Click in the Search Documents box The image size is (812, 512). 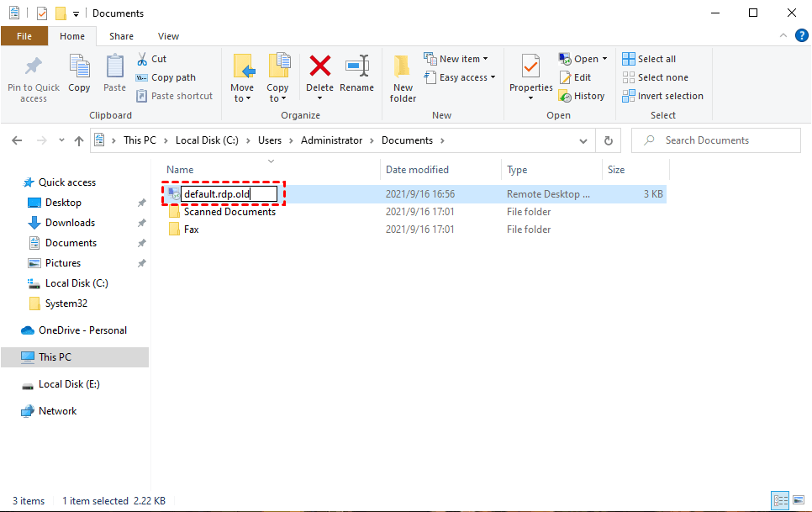click(715, 140)
